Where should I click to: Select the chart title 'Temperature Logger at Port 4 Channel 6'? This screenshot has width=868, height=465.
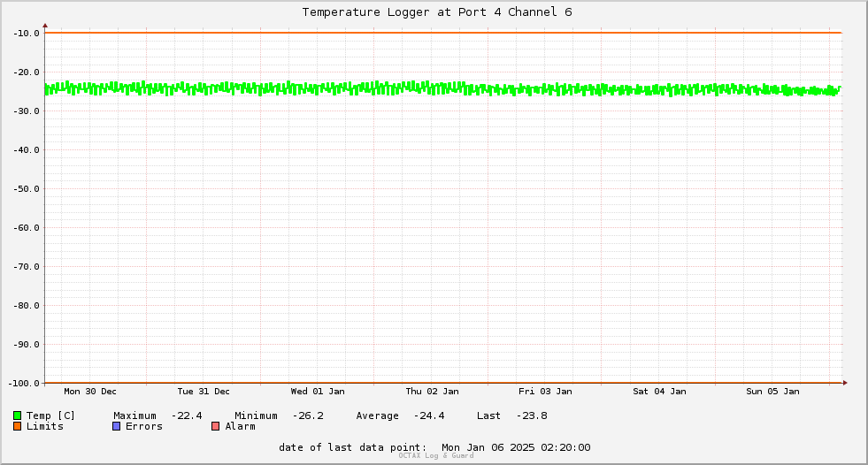coord(437,12)
